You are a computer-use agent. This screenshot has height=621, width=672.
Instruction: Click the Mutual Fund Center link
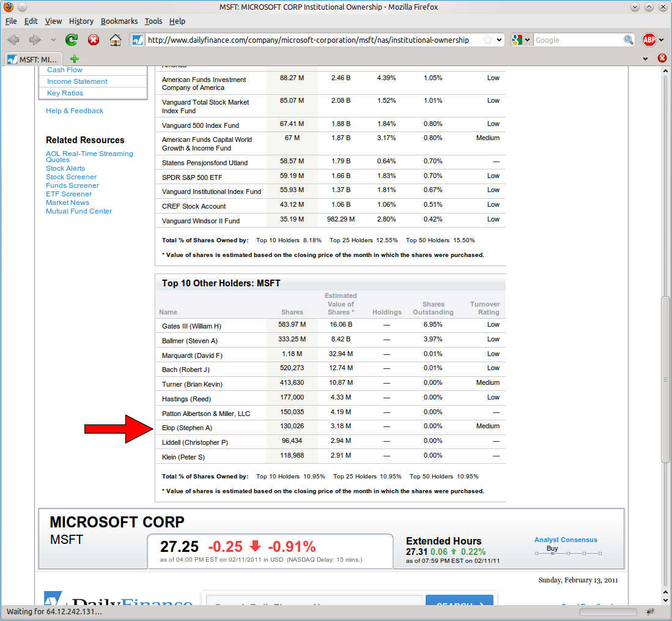click(x=79, y=211)
